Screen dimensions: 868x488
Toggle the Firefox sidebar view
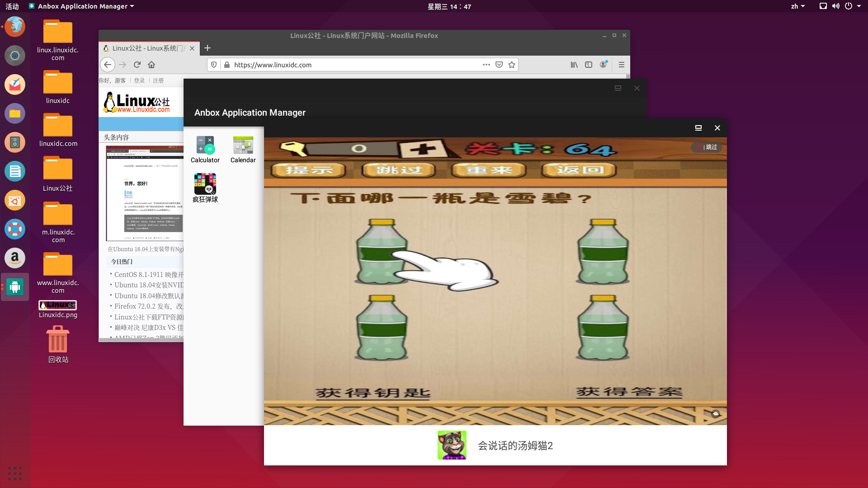(589, 65)
